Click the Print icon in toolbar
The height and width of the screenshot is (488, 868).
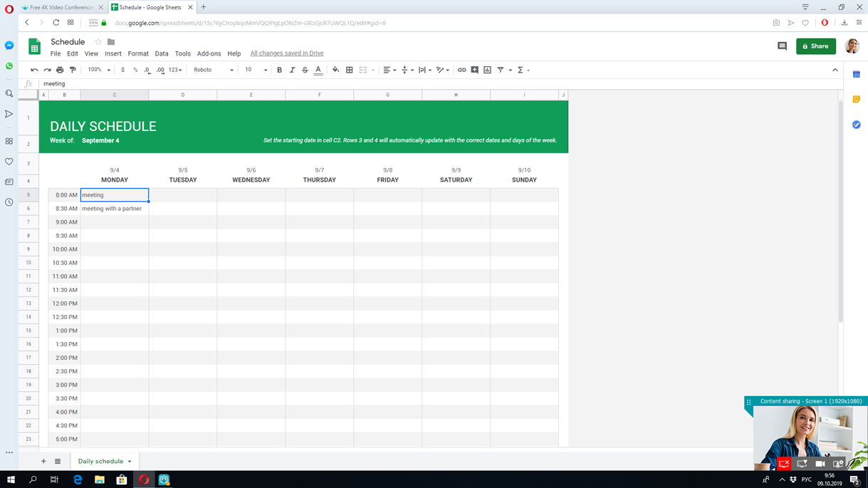pos(60,70)
